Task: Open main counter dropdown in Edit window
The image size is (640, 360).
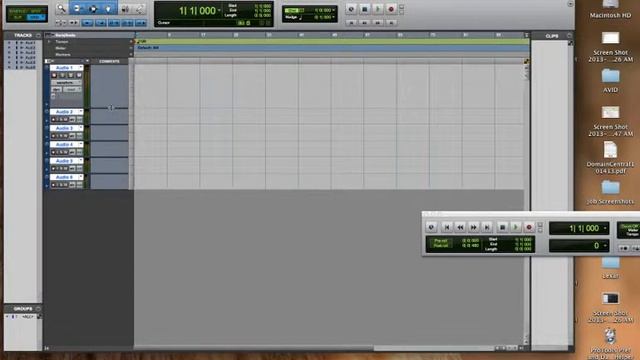Action: pos(219,10)
